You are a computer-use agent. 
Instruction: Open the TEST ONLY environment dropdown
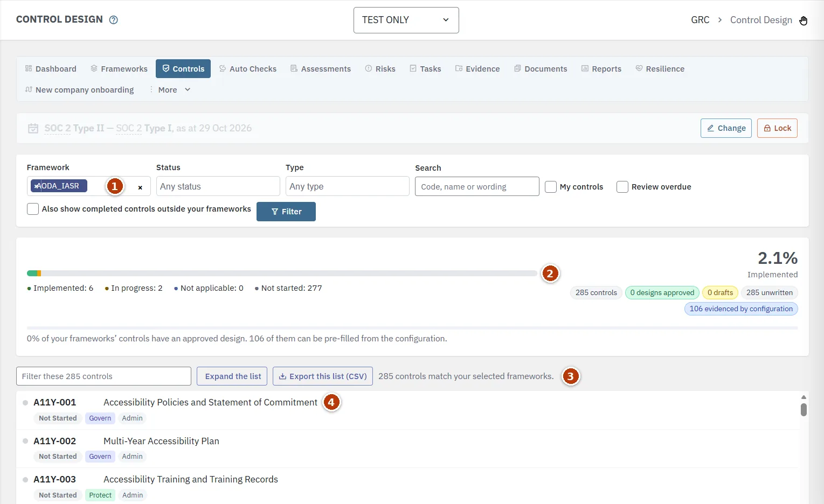[406, 20]
